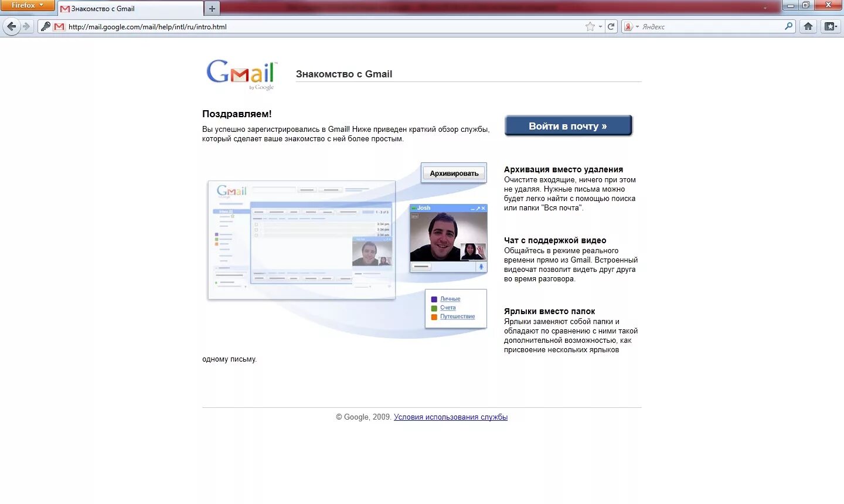Open the bookmarks toolbar button
The width and height of the screenshot is (844, 504).
pyautogui.click(x=830, y=26)
